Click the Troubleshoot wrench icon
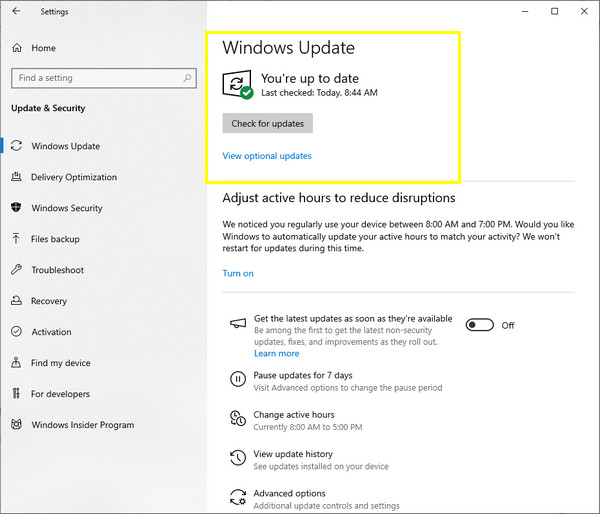600x514 pixels. 16,269
